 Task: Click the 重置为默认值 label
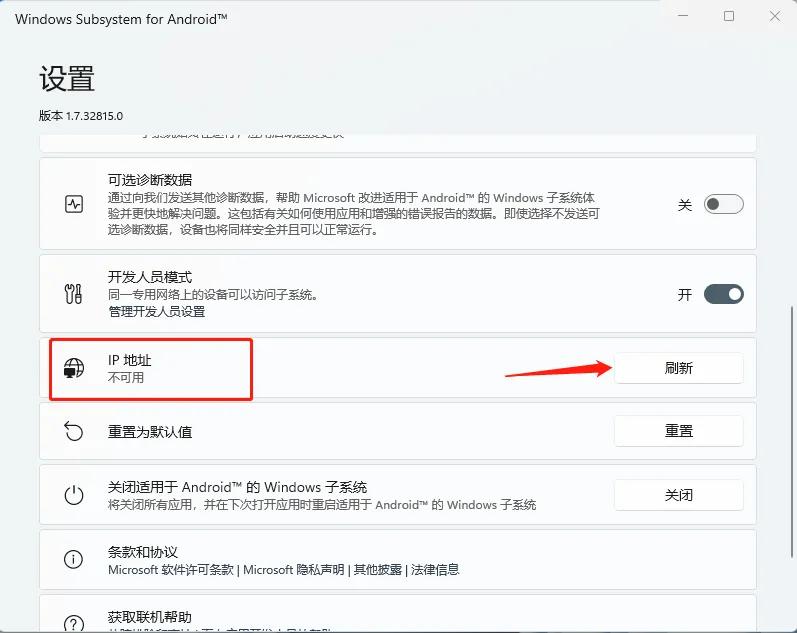coord(150,432)
